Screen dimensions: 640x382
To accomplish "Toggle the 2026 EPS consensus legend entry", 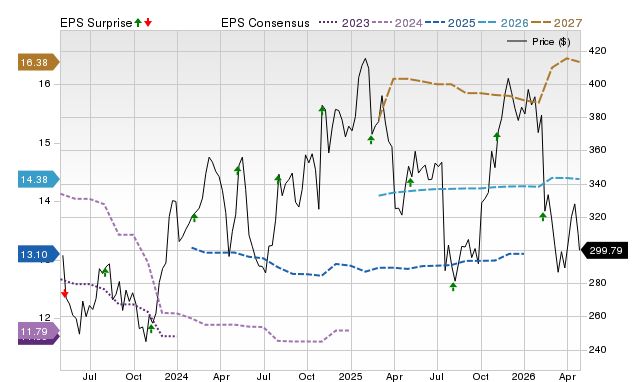I will 503,23.
